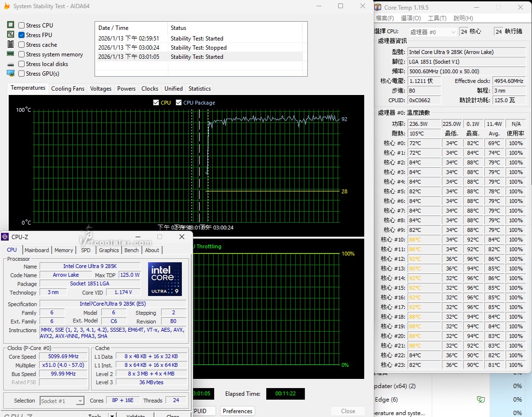Enable the Stress CPU checkbox
This screenshot has height=417, width=532.
22,26
